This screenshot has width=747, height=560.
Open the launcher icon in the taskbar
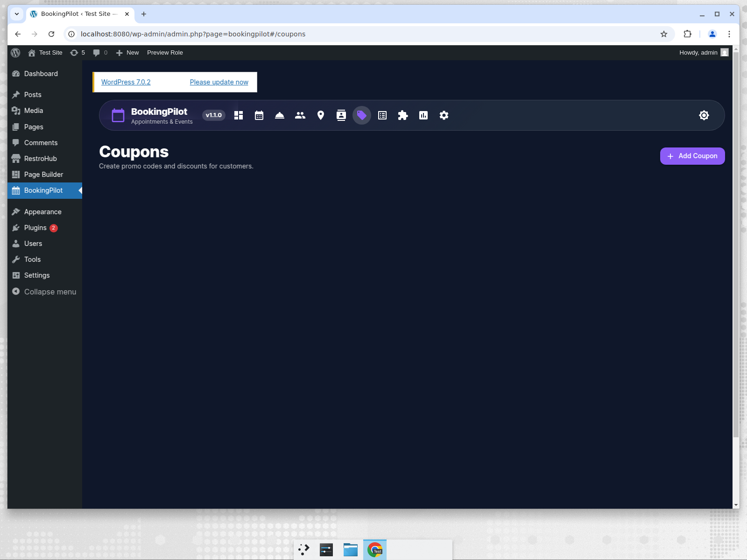pos(304,550)
